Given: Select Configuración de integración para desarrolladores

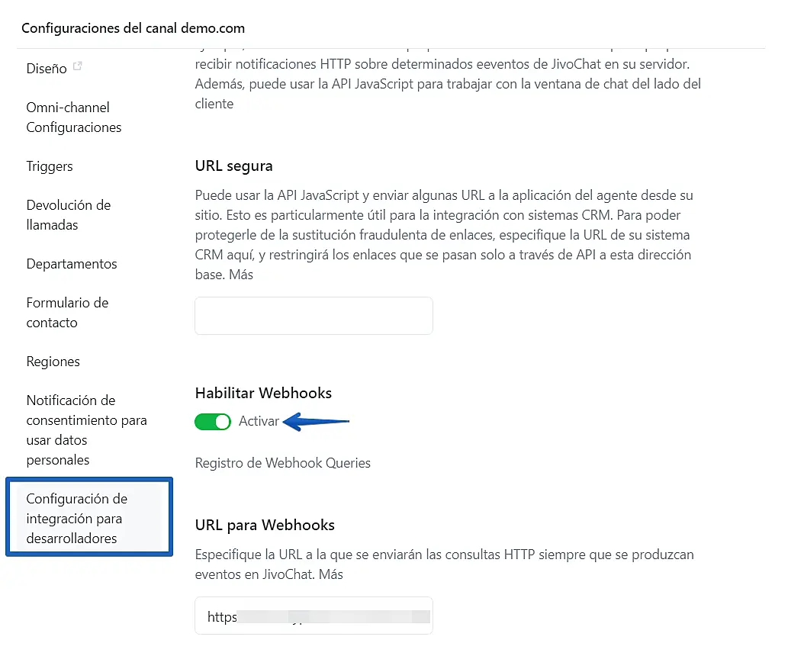Looking at the screenshot, I should (88, 519).
